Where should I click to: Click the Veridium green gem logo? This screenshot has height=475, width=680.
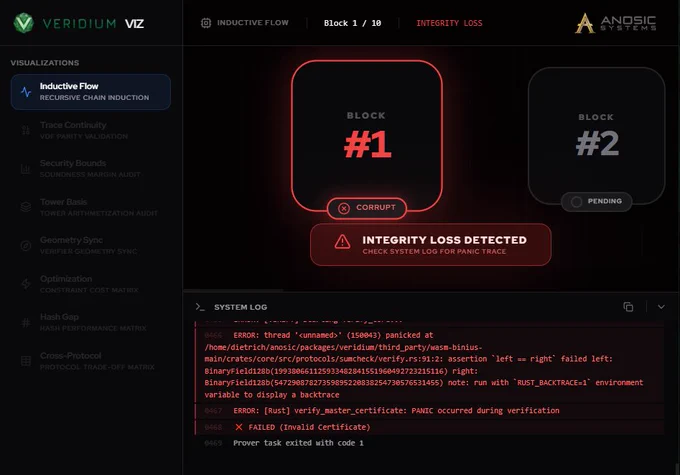coord(23,23)
